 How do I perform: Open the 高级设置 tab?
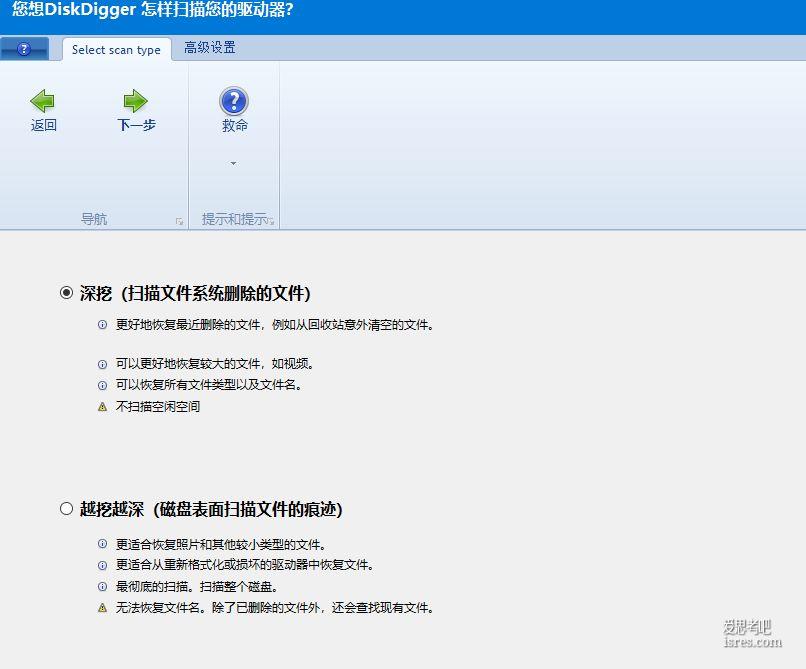(x=210, y=48)
